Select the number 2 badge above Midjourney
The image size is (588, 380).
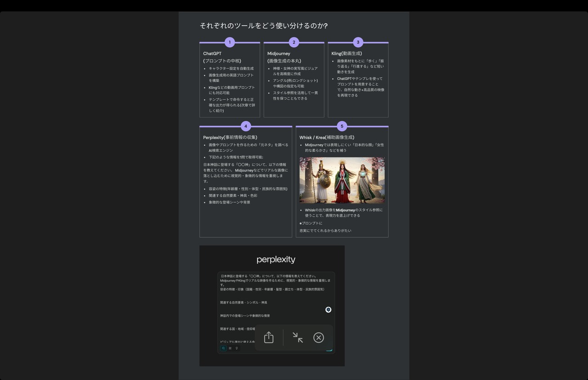pyautogui.click(x=294, y=43)
